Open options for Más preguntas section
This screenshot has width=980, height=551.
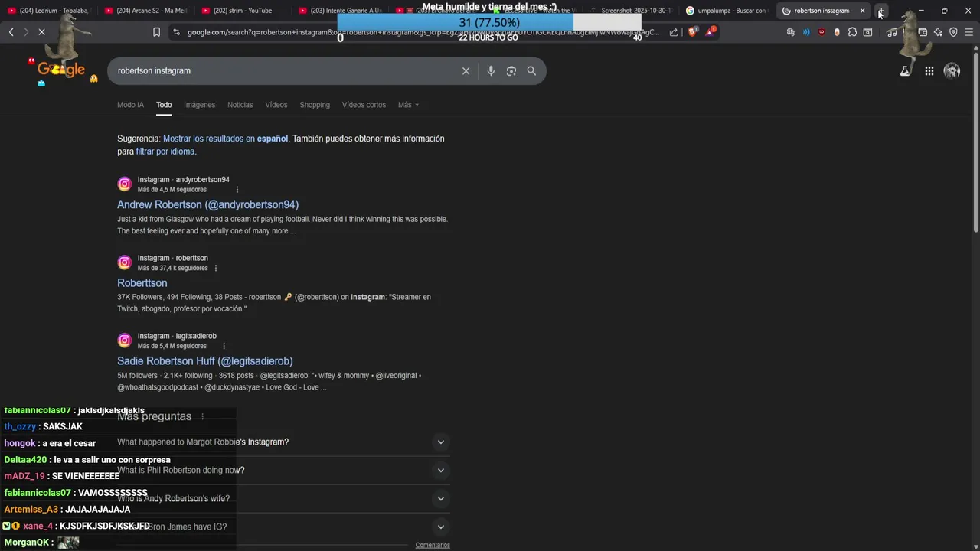pyautogui.click(x=203, y=417)
